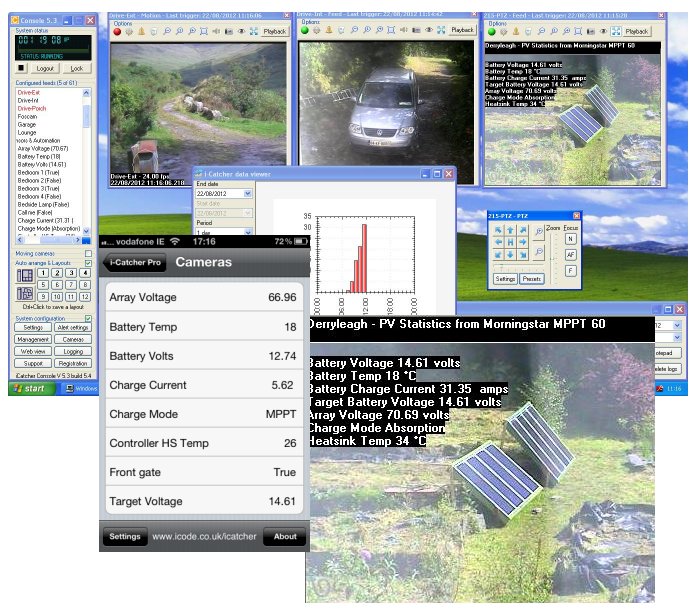Click alert bell icon in Drive-Ext toolbar
Viewport: 696px width, 615px height.
[x=140, y=31]
